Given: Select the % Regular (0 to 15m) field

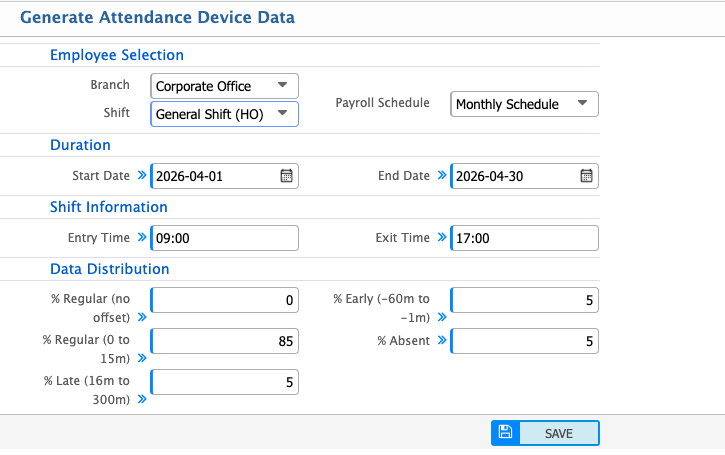Looking at the screenshot, I should (224, 341).
